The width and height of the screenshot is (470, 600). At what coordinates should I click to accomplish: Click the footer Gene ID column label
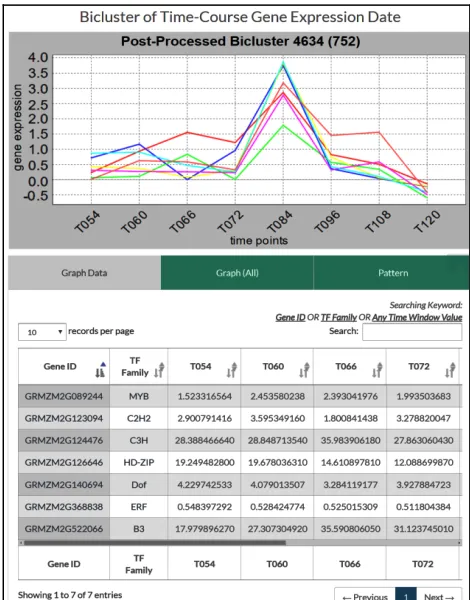64,564
